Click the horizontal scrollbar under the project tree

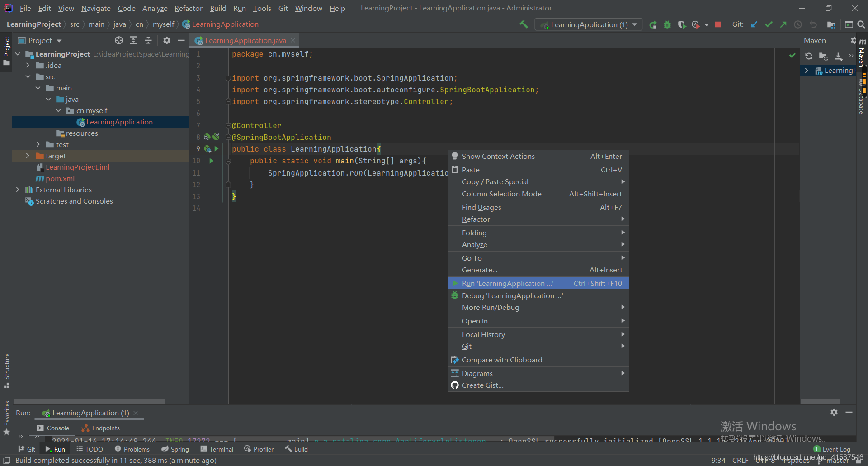point(90,401)
